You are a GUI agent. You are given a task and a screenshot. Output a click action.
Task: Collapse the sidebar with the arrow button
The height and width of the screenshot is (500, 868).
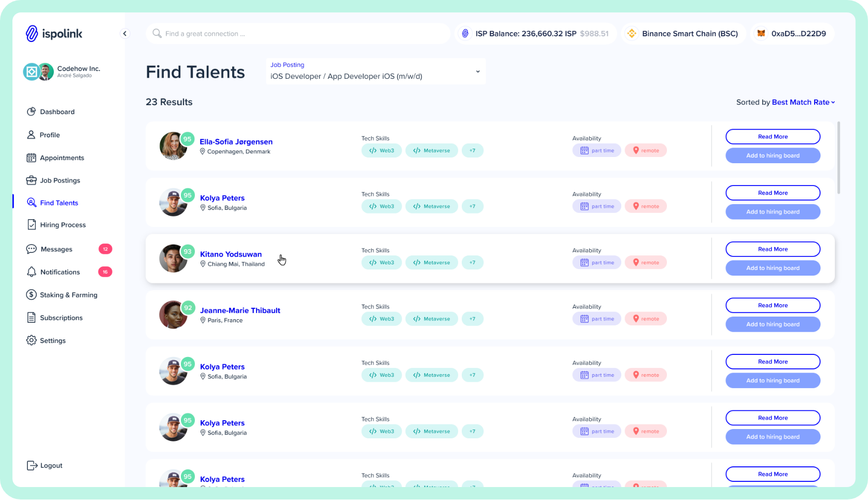(x=124, y=34)
